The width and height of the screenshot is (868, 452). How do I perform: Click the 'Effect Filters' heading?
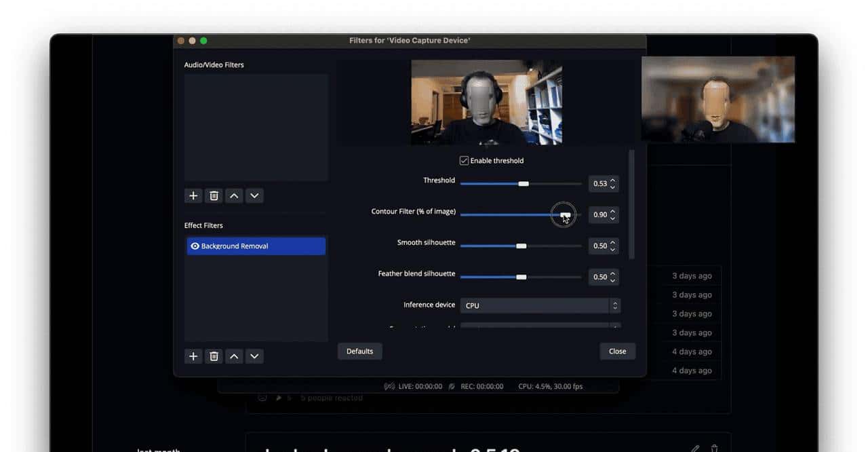pyautogui.click(x=203, y=225)
